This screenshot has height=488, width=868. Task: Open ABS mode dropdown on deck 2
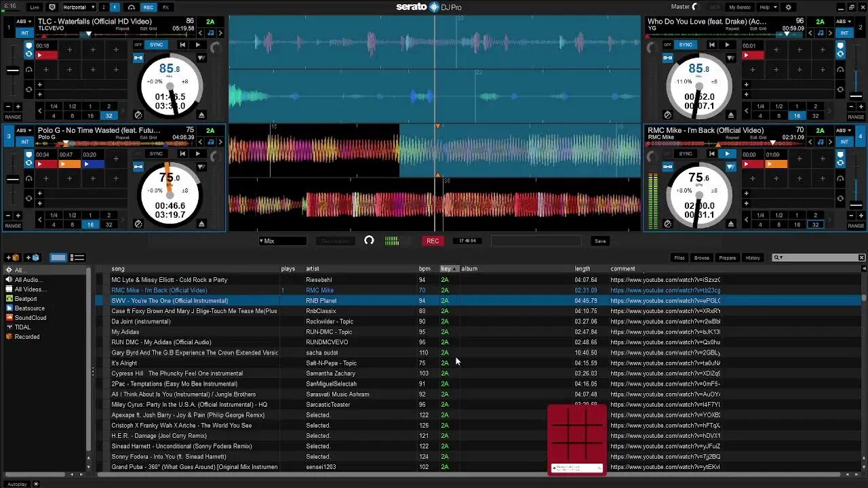coord(844,22)
